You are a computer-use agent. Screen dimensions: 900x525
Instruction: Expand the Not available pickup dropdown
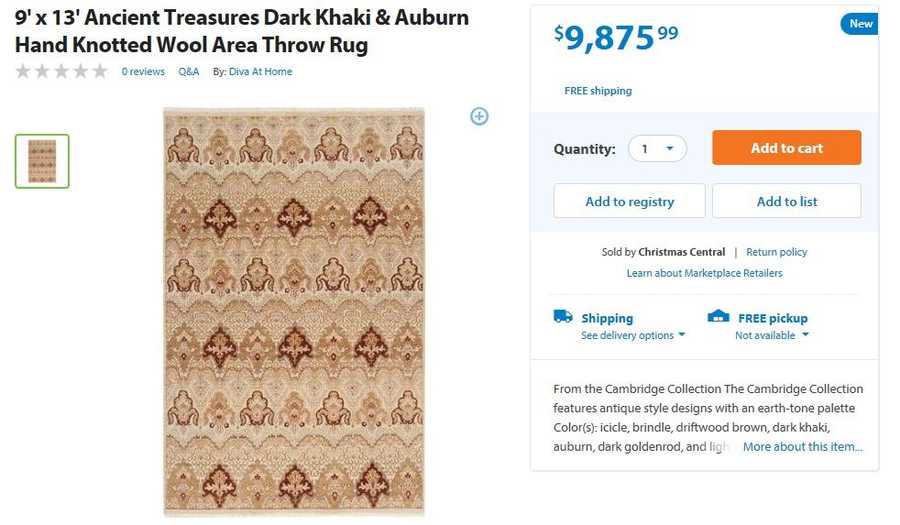(x=771, y=336)
